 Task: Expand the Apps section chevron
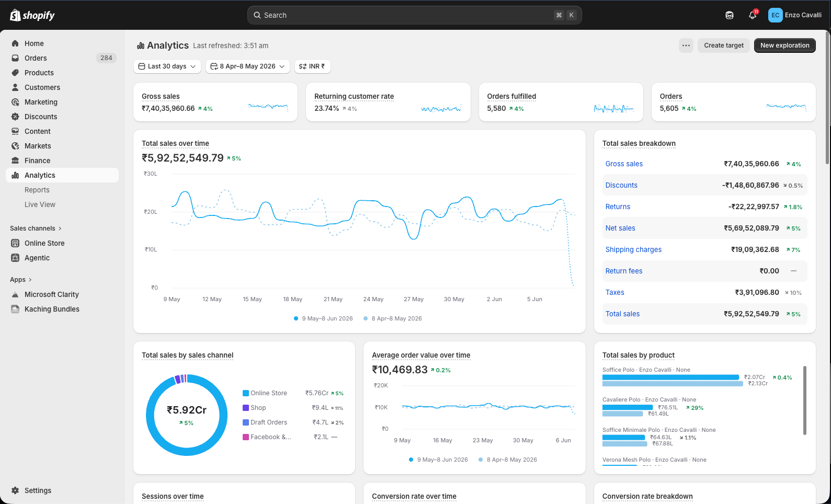coord(30,280)
